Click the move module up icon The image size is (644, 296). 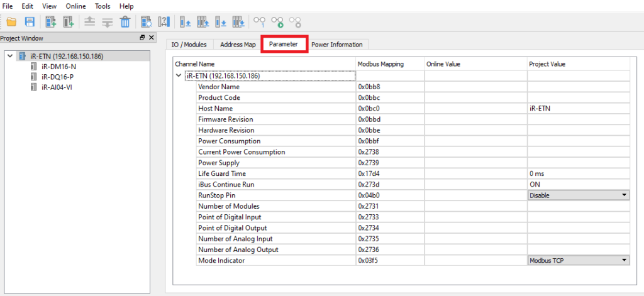click(89, 22)
